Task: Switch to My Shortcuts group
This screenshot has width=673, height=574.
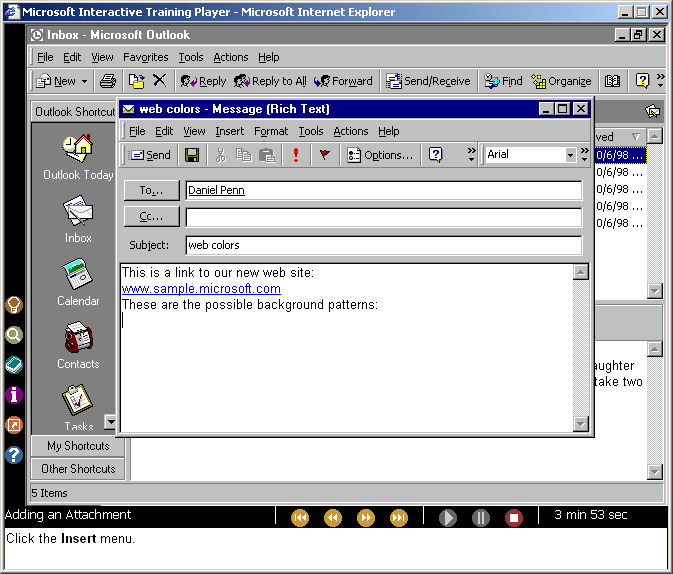Action: click(x=78, y=446)
